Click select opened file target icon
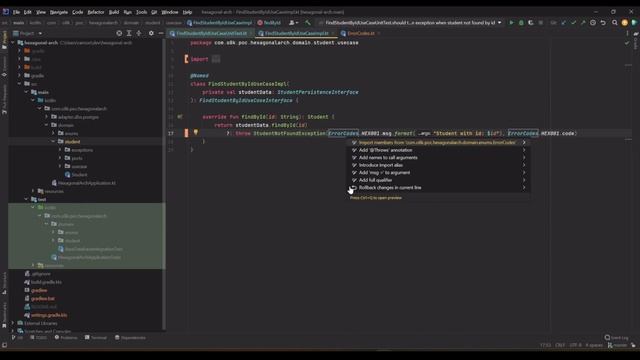The width and height of the screenshot is (640, 360). 119,33
